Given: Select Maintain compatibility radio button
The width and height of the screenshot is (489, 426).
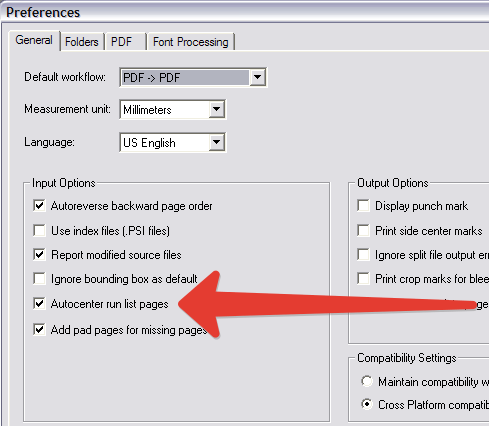Looking at the screenshot, I should (x=367, y=381).
